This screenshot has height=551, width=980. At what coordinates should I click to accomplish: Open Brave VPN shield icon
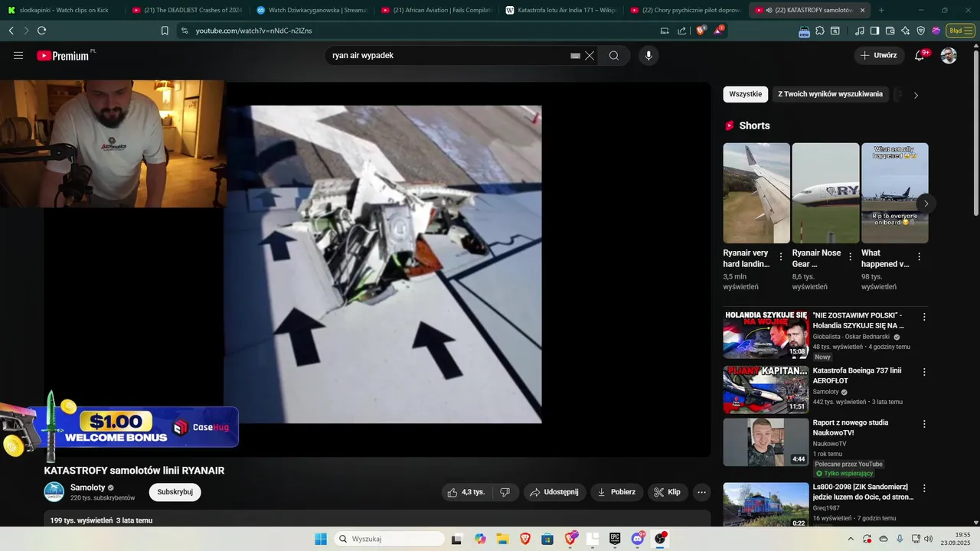point(920,31)
